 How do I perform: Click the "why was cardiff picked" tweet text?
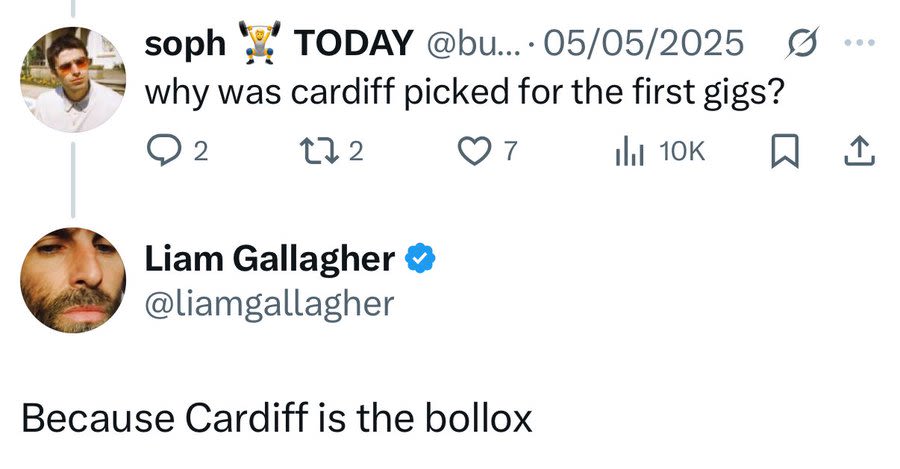(463, 93)
